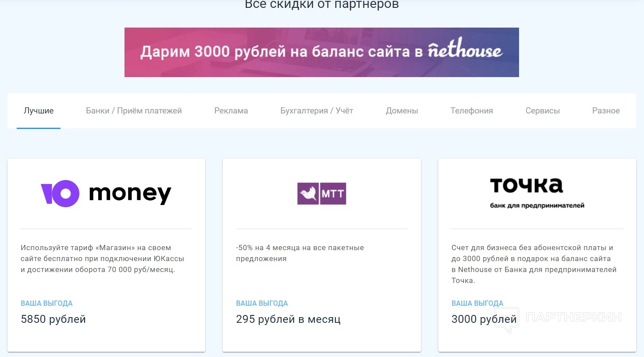Click ВАША ВЫГОДА label in MTT card
The height and width of the screenshot is (357, 644).
point(262,303)
